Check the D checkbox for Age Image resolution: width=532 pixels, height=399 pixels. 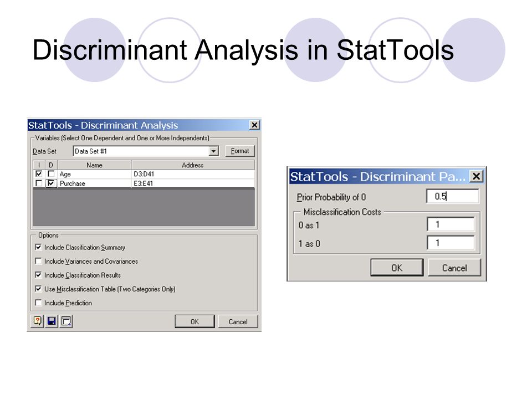[51, 173]
